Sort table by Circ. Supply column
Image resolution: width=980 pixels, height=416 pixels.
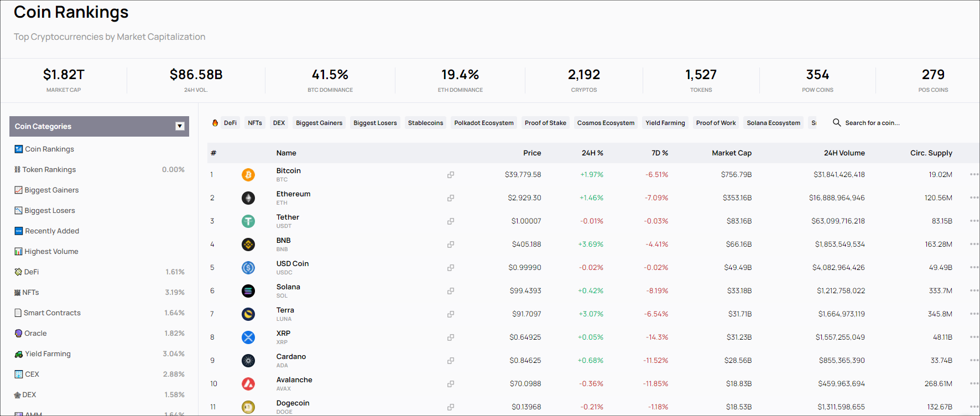[931, 153]
